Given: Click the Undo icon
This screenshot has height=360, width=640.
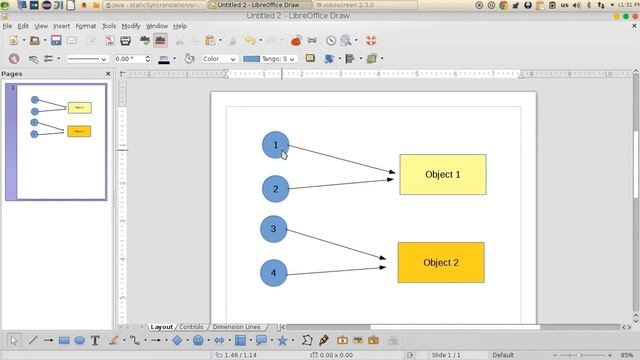Looking at the screenshot, I should pos(250,40).
